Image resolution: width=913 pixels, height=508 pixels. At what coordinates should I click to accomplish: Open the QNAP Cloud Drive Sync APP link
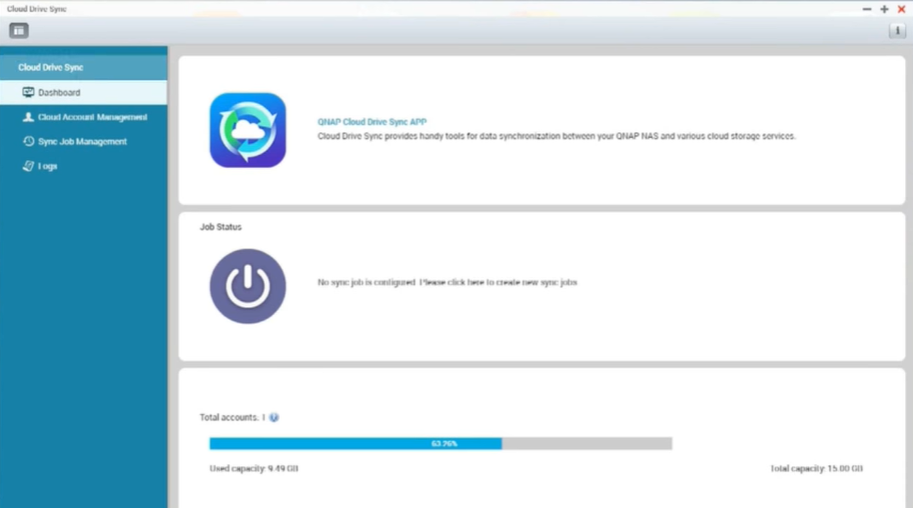pos(371,122)
